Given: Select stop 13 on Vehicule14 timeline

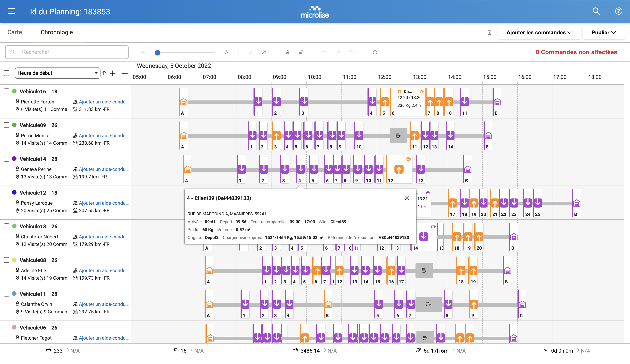Looking at the screenshot, I should pos(421,169).
